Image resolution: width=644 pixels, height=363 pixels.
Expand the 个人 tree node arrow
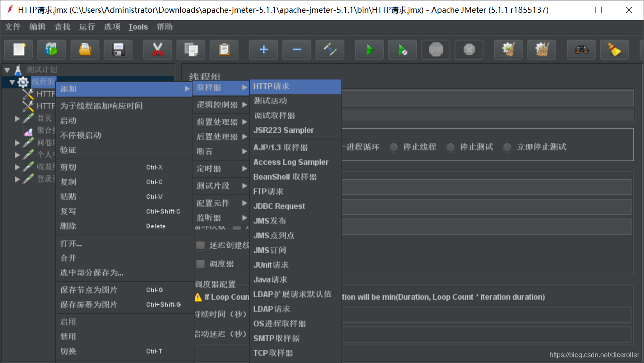pyautogui.click(x=17, y=155)
